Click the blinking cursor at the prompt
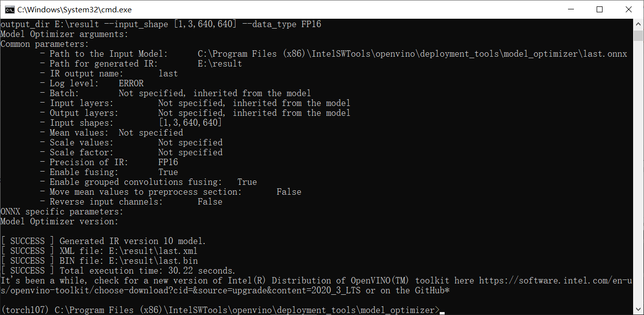The height and width of the screenshot is (315, 644). (442, 311)
